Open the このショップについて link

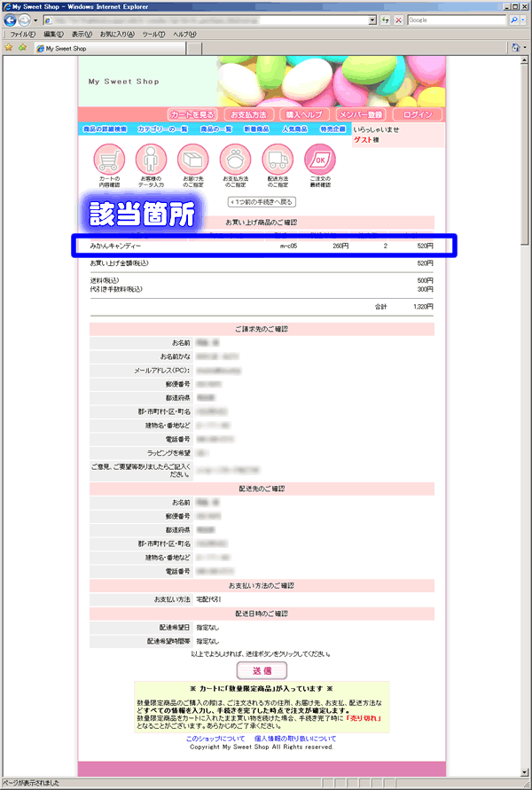tap(214, 739)
